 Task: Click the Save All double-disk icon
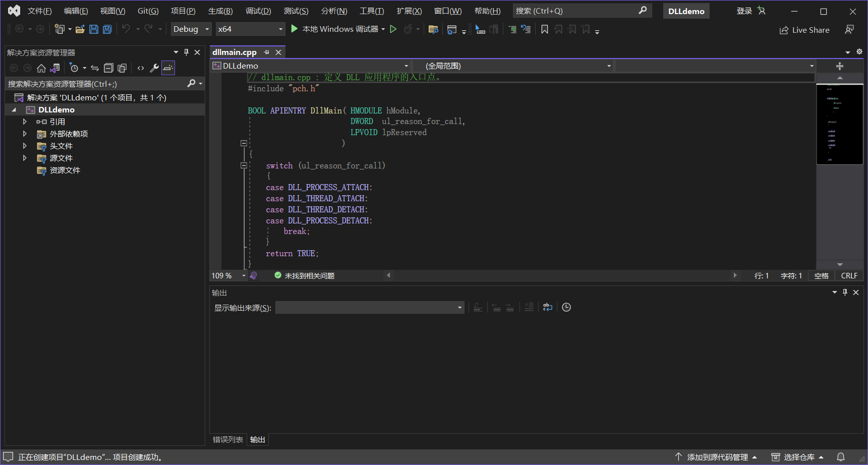coord(107,29)
